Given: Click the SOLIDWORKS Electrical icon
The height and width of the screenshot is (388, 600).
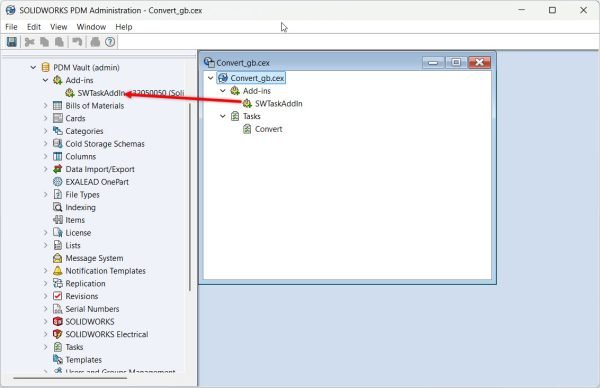Looking at the screenshot, I should [x=57, y=334].
